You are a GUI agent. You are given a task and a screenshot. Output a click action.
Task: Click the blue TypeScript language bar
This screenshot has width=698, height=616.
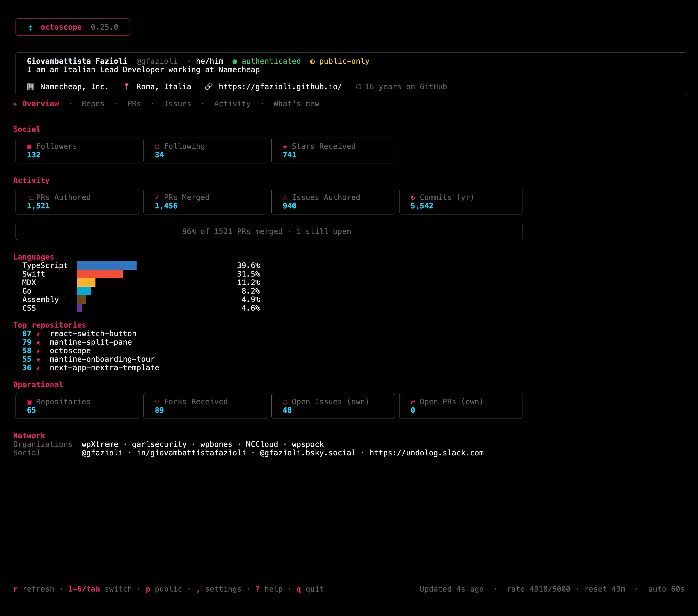[x=107, y=265]
